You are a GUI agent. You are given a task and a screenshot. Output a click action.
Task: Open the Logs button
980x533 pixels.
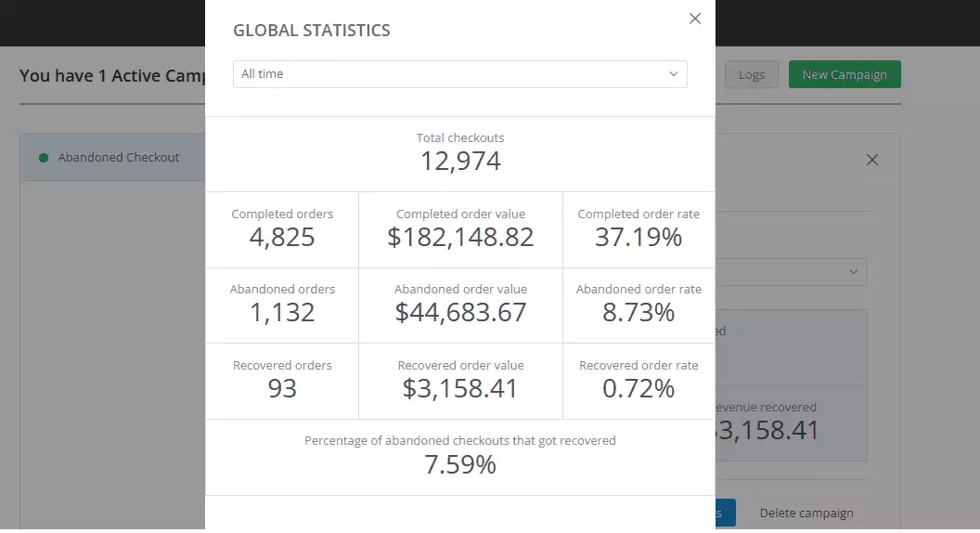click(x=751, y=75)
